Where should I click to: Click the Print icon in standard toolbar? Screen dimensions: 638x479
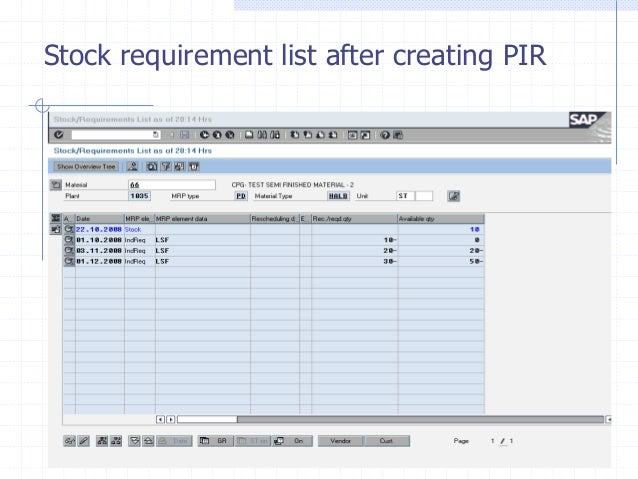[x=249, y=135]
